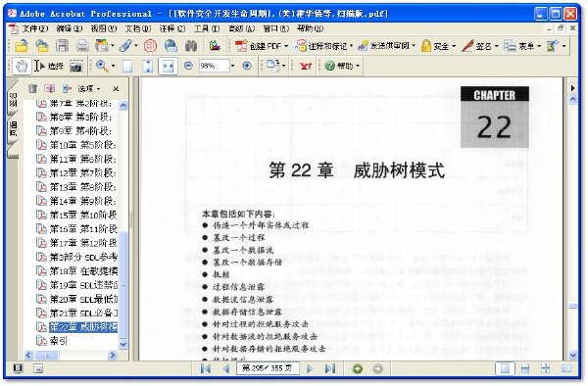Click the 页面 pages side tab
The image size is (588, 386).
click(13, 128)
